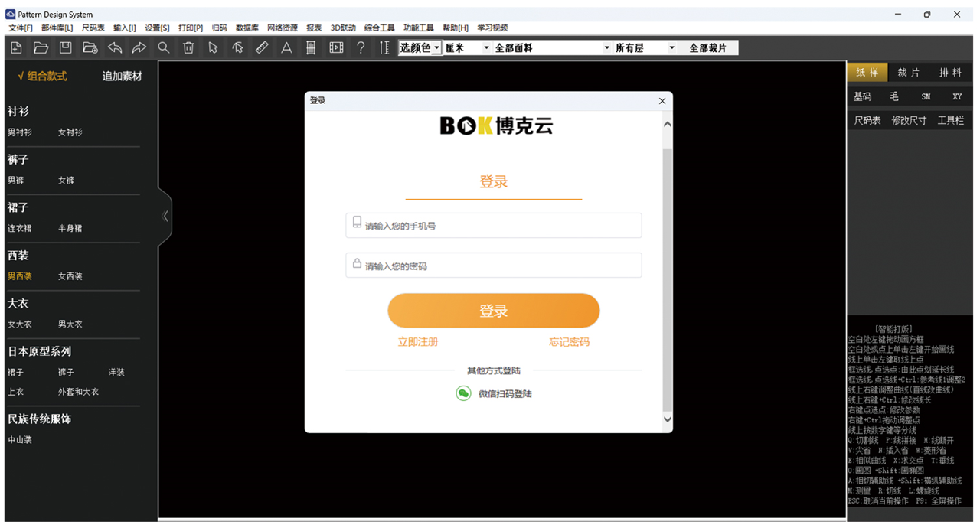Select the ruler measure tool
980x528 pixels.
262,47
